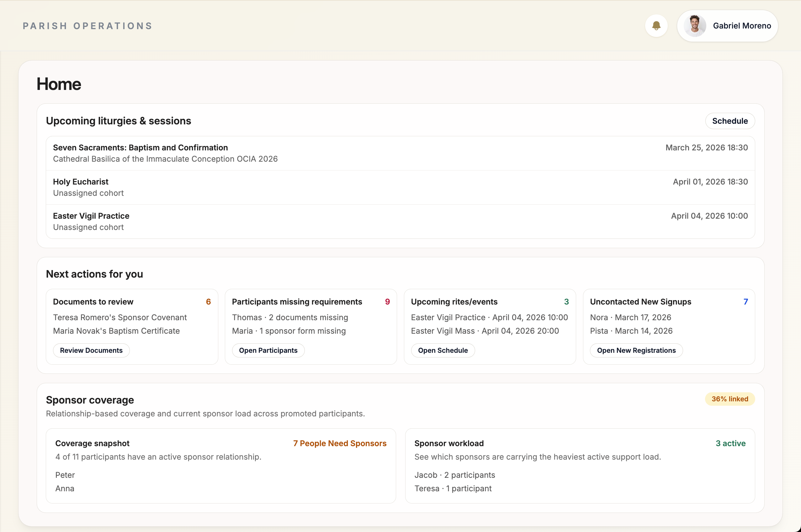Viewport: 801px width, 532px height.
Task: Open the Schedule button
Action: coord(729,121)
